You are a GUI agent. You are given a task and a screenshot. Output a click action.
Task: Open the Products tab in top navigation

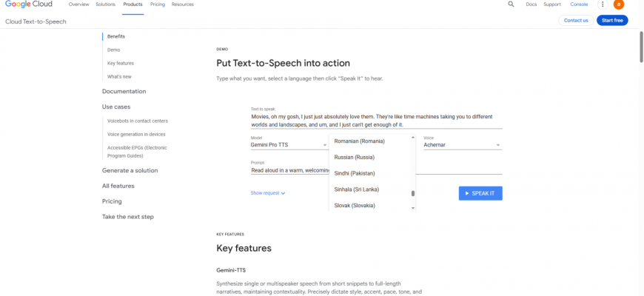pyautogui.click(x=133, y=4)
